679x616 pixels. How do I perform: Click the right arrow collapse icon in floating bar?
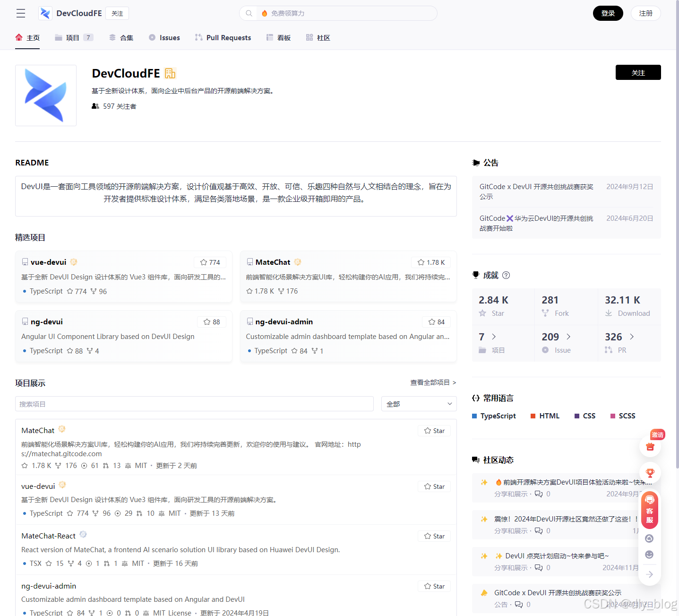point(650,574)
